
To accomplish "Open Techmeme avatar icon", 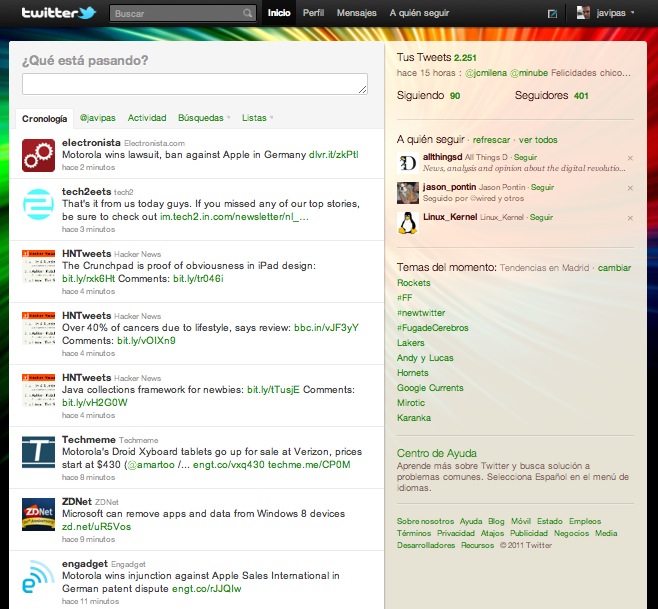I will [38, 452].
